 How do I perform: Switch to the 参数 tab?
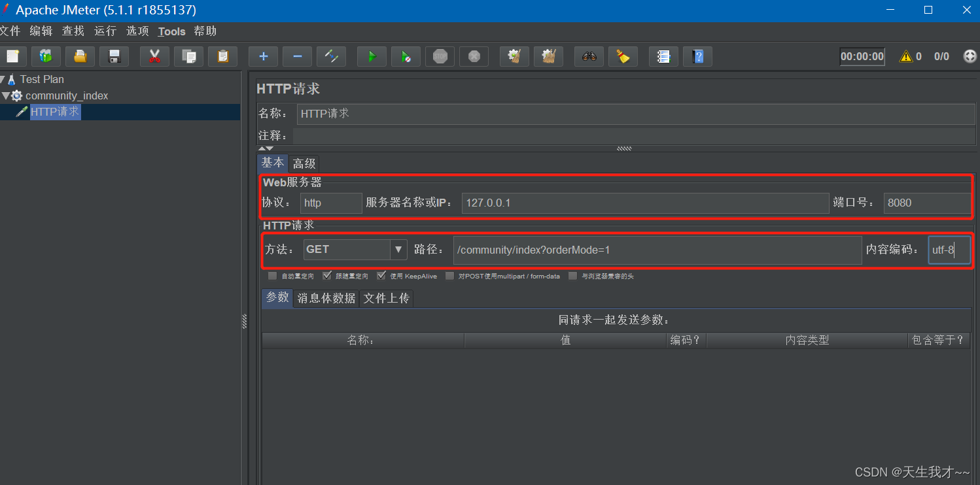pos(277,297)
